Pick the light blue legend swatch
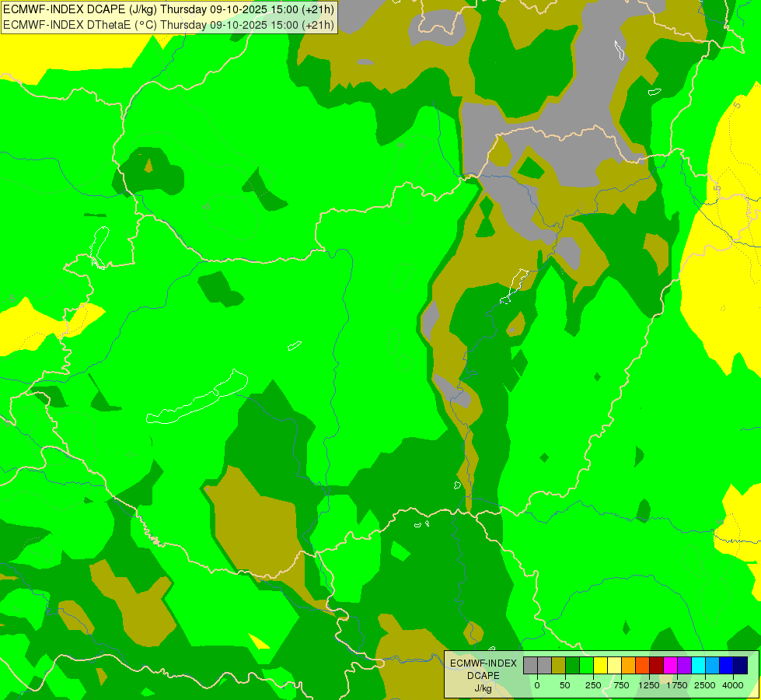 [713, 666]
